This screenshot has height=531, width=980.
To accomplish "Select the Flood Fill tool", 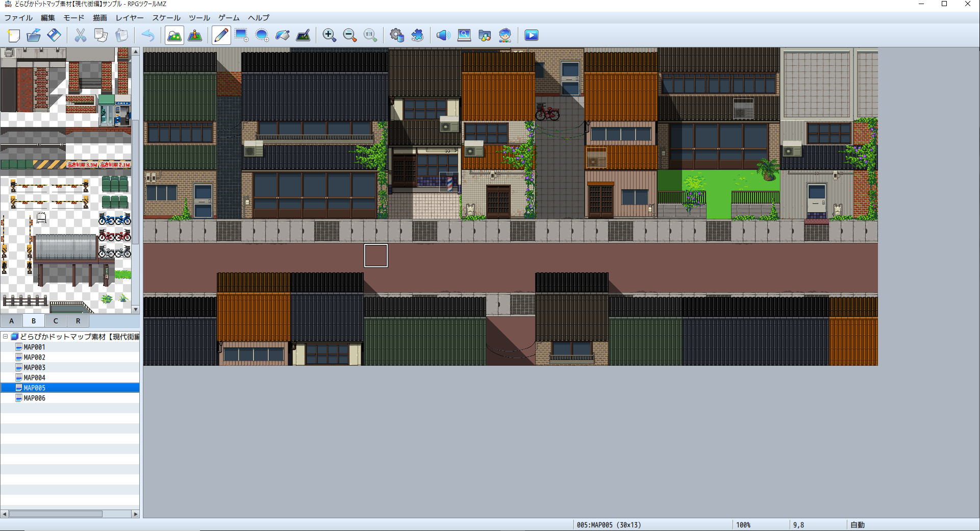I will [282, 35].
